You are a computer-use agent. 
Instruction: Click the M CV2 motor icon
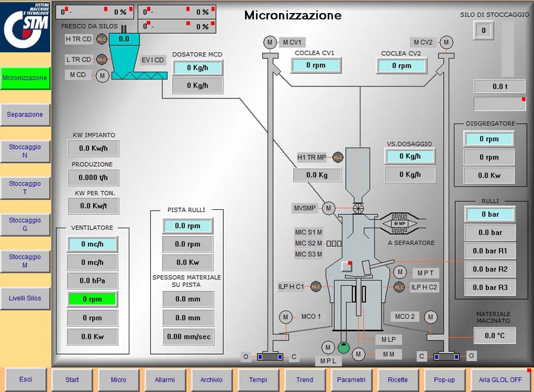[x=447, y=42]
